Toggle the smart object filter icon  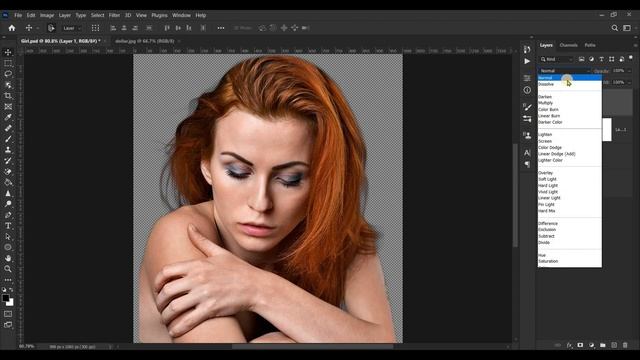[621, 59]
